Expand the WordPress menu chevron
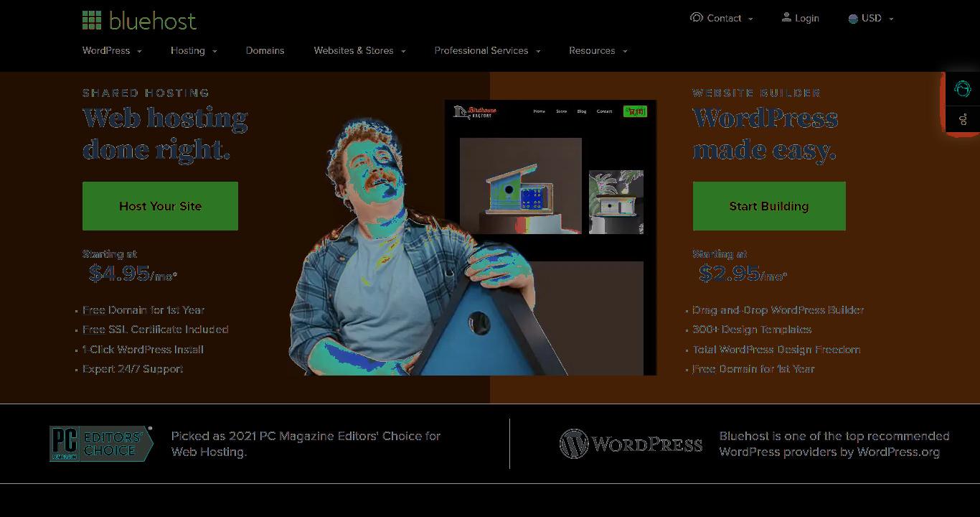Viewport: 980px width, 517px height. [x=139, y=51]
